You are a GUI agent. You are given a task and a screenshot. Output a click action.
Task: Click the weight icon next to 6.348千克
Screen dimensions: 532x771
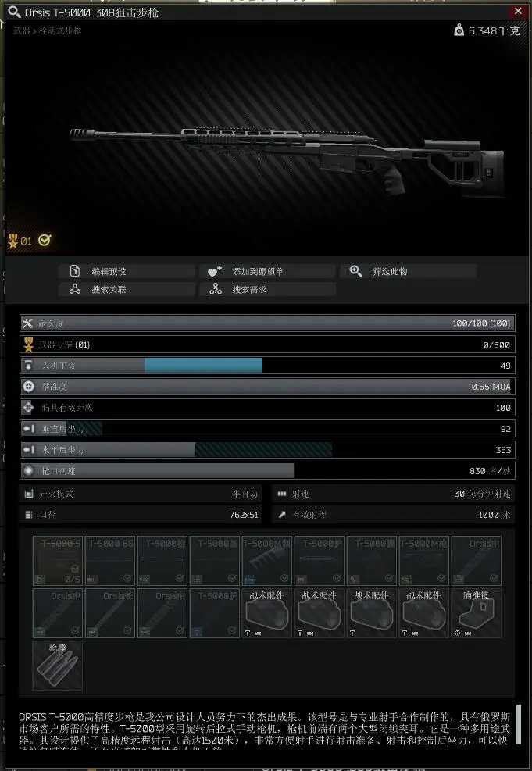(459, 30)
